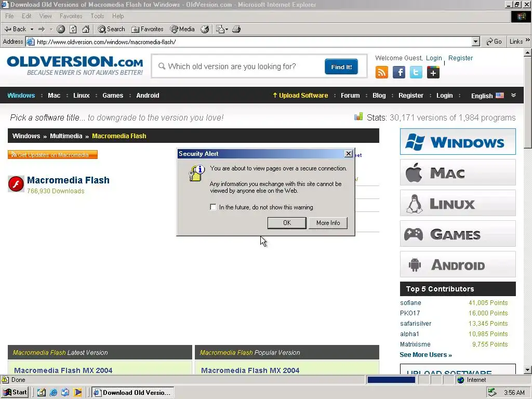Click Outlook Express quick launch icon
This screenshot has height=399, width=532.
pyautogui.click(x=65, y=393)
